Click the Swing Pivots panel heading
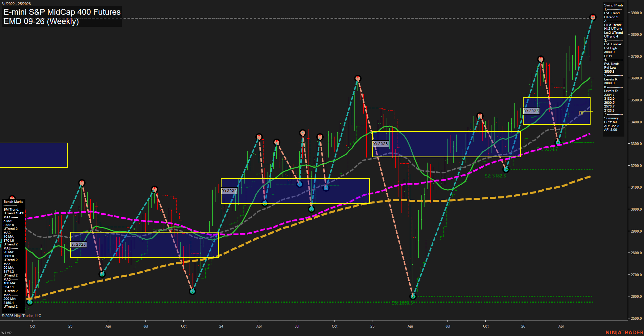 (614, 5)
